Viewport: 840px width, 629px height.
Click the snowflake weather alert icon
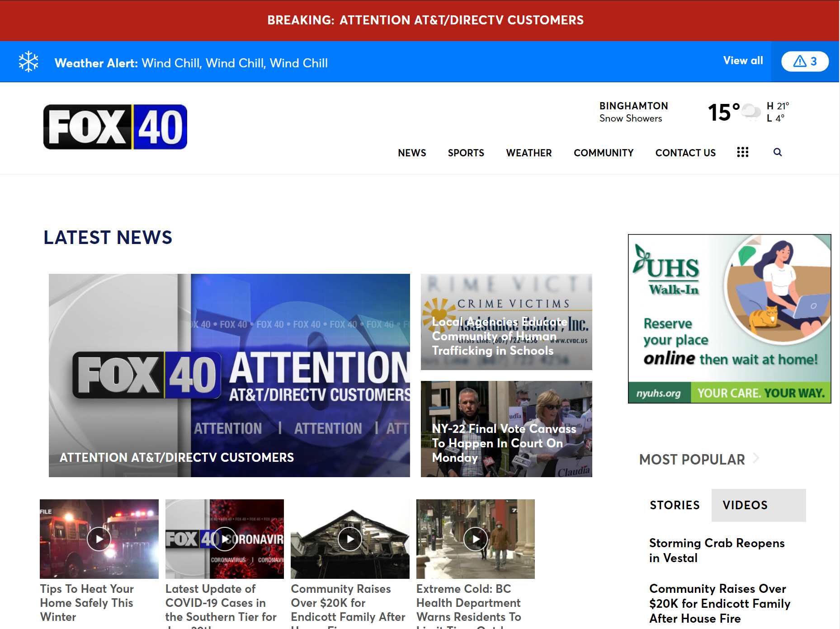(x=28, y=62)
